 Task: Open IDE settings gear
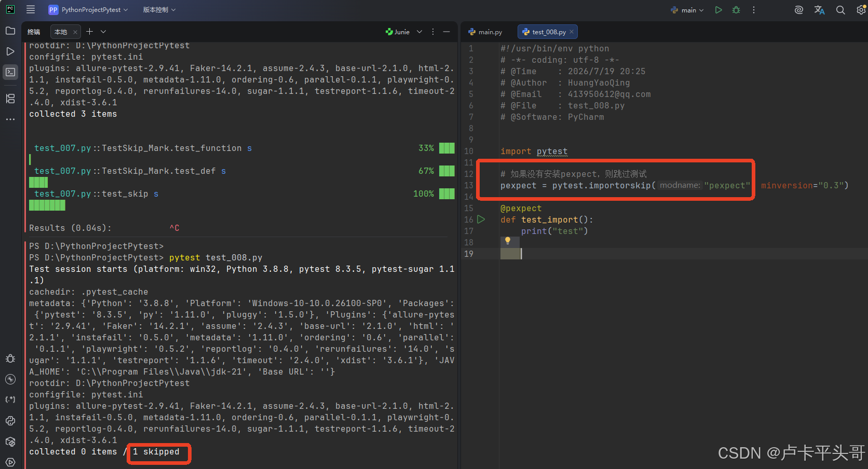(861, 10)
